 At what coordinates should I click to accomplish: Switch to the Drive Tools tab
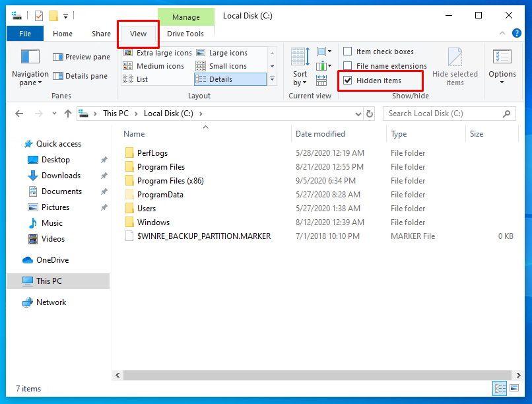185,34
